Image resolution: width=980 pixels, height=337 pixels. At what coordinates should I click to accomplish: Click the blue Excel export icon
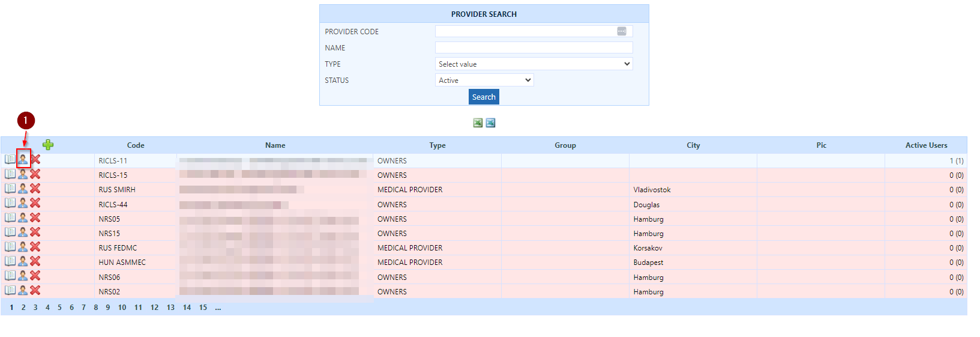click(x=490, y=123)
